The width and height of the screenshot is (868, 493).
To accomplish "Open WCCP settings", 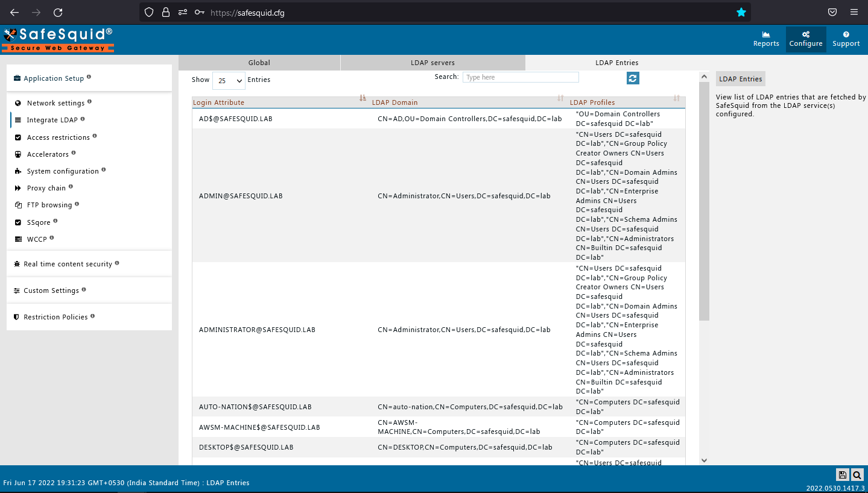I will (37, 239).
